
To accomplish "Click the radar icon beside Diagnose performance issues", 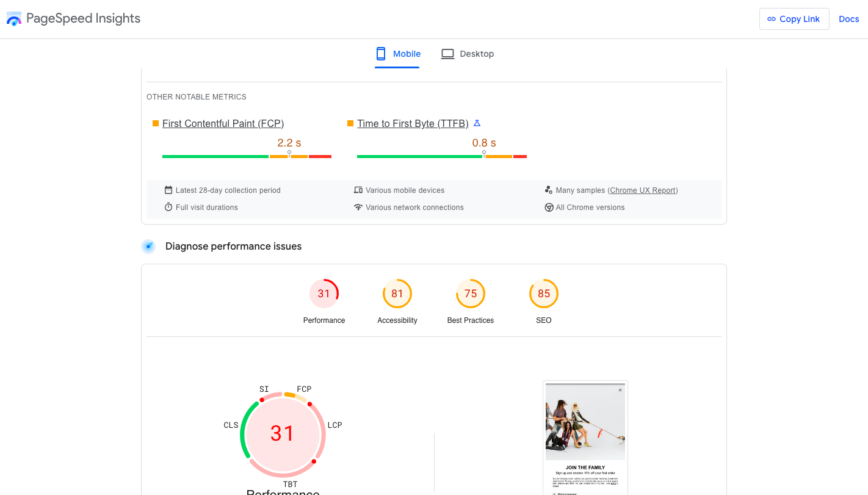I will point(148,247).
